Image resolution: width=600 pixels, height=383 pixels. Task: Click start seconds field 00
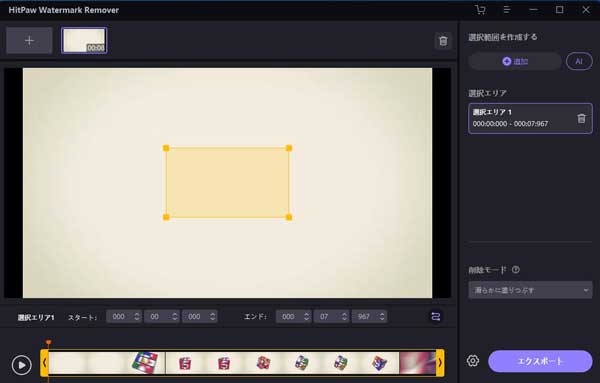(x=155, y=316)
